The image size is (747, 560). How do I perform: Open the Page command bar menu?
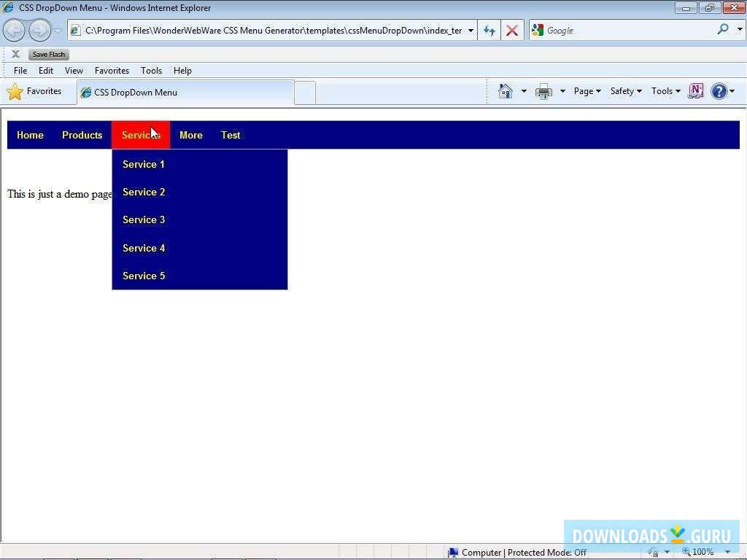587,91
